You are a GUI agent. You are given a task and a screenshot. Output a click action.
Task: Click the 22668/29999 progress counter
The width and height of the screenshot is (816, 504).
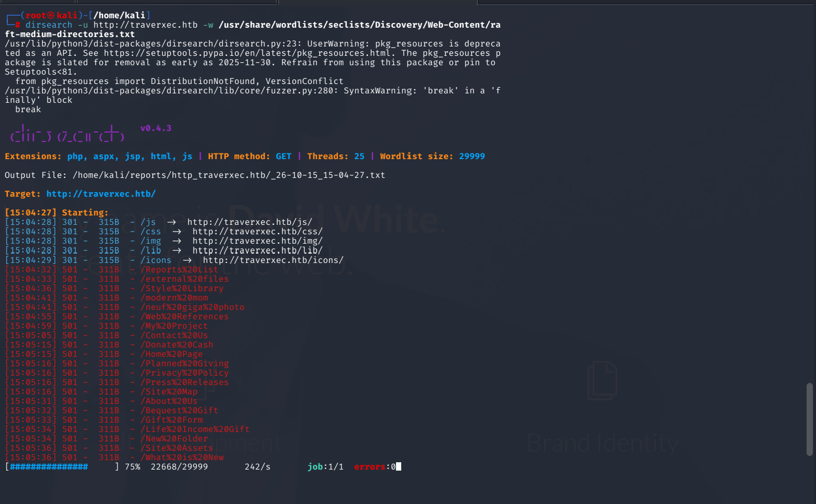[179, 467]
